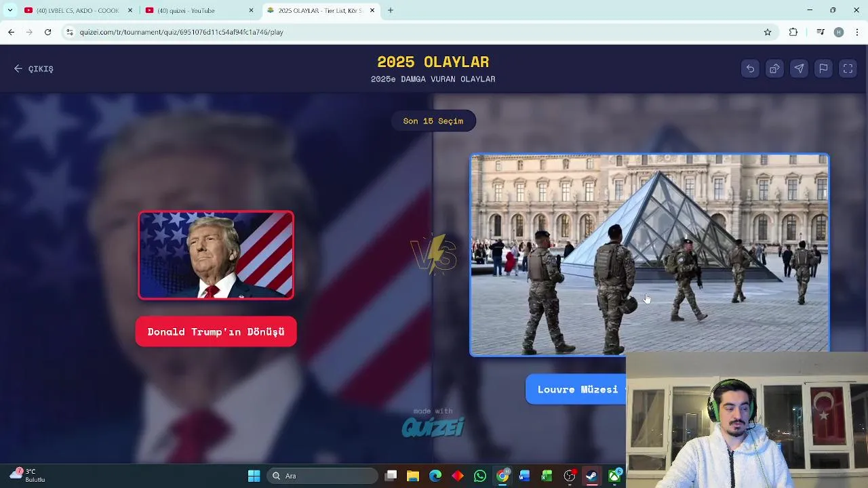Click the 2025 OLAYLAR title
The image size is (868, 488).
pyautogui.click(x=433, y=62)
